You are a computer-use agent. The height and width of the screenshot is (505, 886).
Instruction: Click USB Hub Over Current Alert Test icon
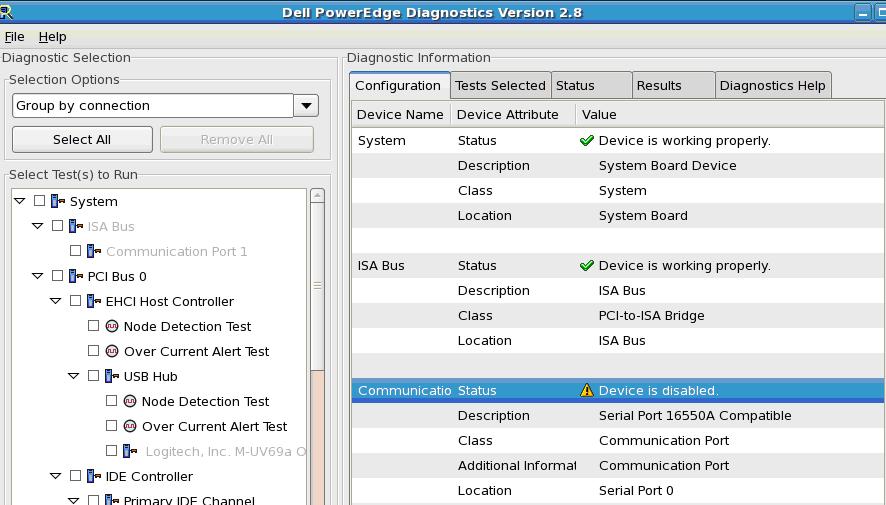(x=130, y=426)
